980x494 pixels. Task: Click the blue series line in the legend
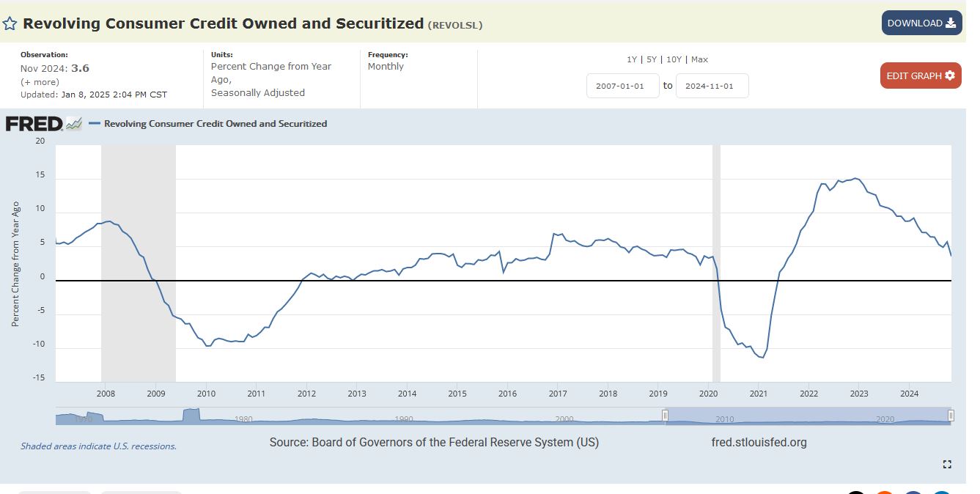tap(94, 124)
